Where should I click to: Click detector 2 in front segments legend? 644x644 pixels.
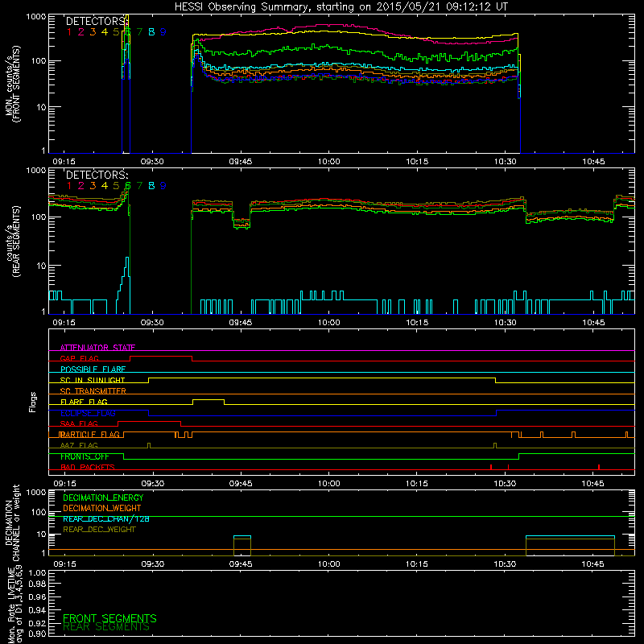(x=81, y=32)
